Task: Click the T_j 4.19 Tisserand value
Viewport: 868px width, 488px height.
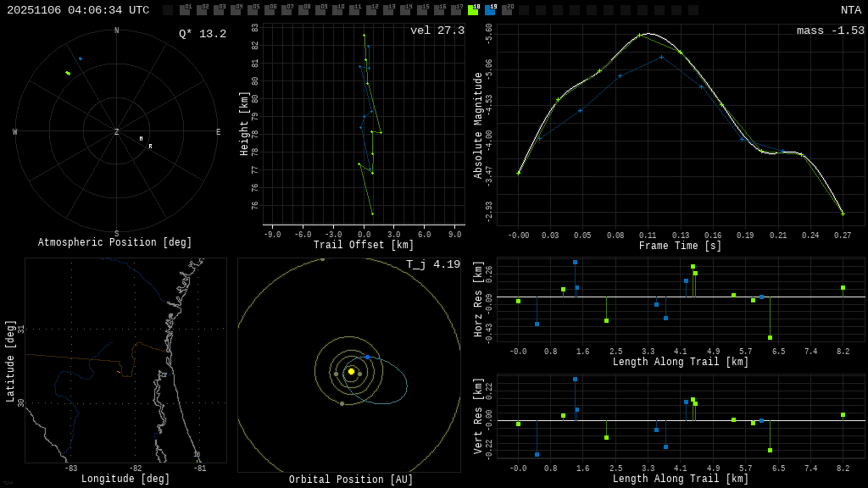Action: coord(433,264)
